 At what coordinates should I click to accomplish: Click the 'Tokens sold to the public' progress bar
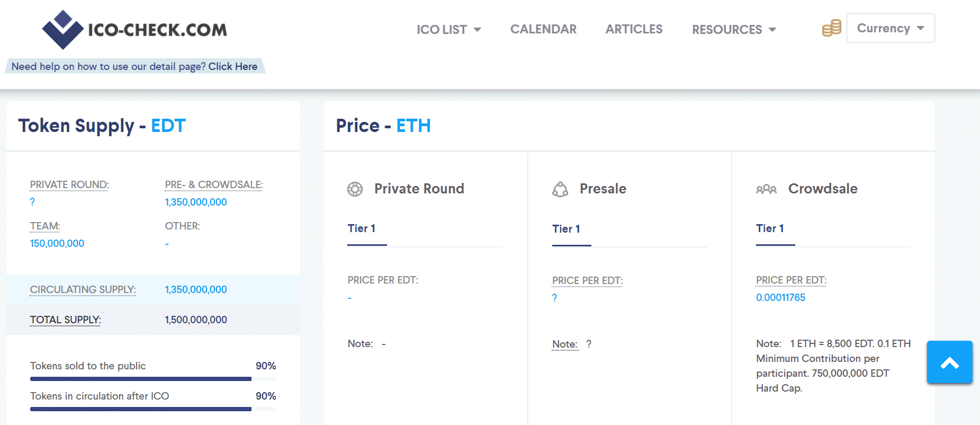tap(152, 379)
